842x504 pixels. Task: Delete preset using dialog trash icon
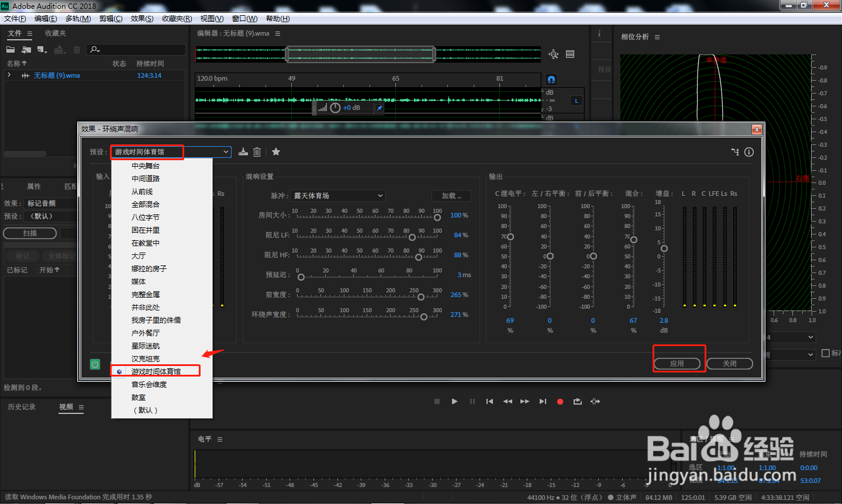(x=257, y=152)
